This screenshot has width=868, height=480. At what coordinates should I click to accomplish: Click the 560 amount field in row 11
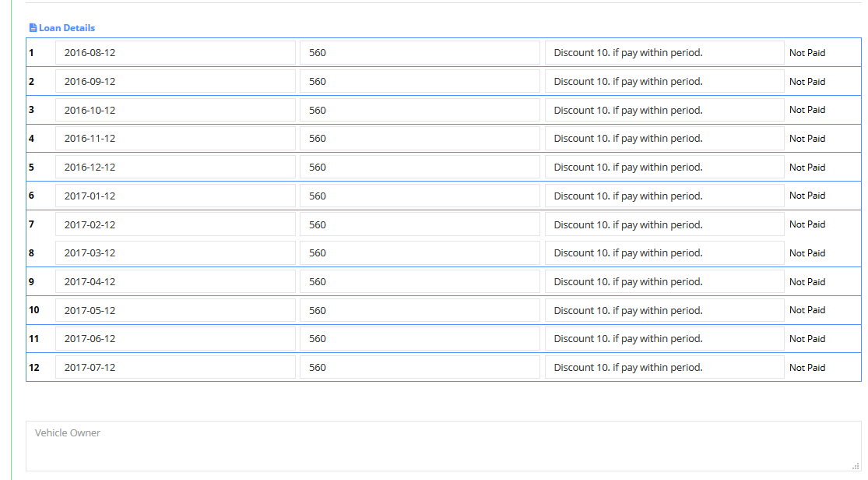coord(420,339)
